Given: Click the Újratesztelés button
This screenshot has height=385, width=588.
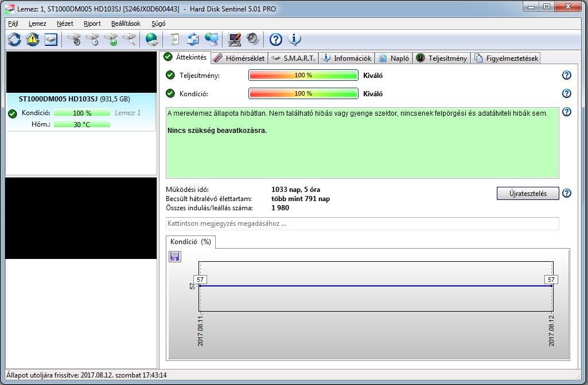Looking at the screenshot, I should [528, 194].
